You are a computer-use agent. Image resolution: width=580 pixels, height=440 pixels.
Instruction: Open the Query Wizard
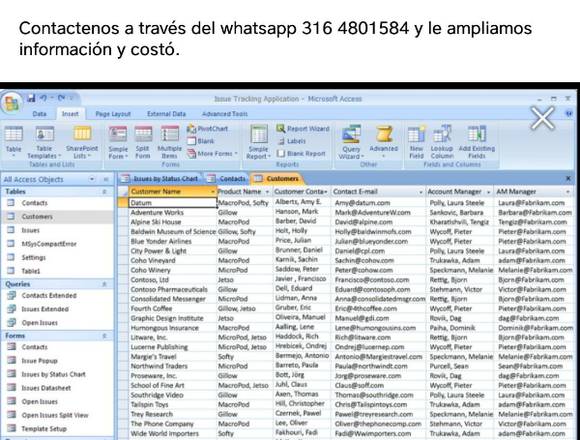[x=351, y=142]
